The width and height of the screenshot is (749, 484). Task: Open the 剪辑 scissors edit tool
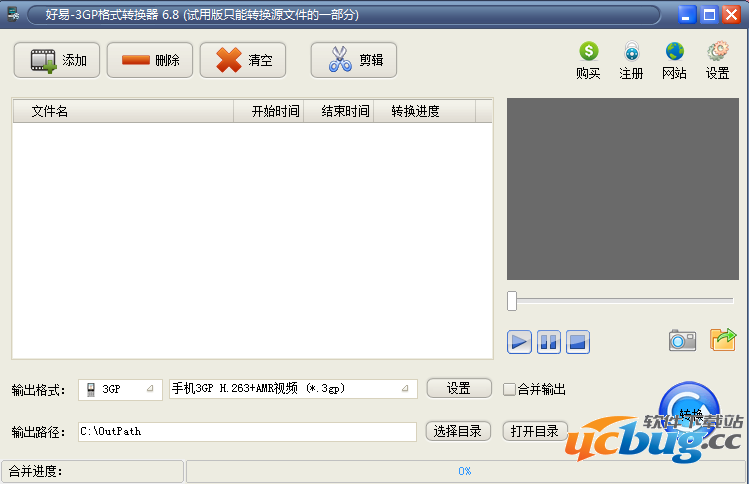(353, 60)
